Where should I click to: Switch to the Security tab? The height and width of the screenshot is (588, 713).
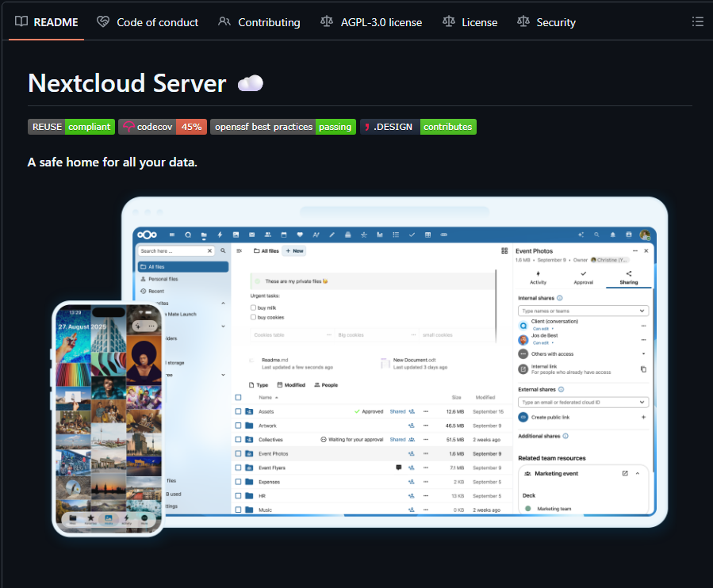(546, 22)
